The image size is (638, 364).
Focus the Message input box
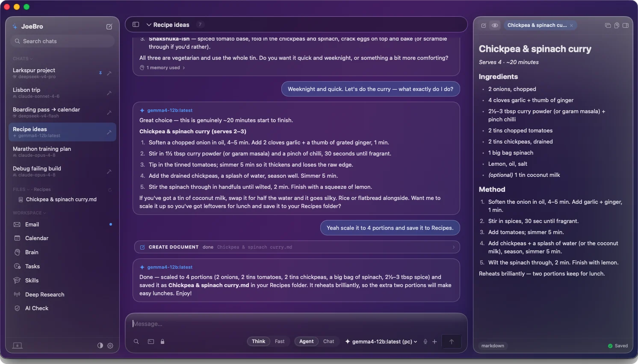[x=296, y=324]
